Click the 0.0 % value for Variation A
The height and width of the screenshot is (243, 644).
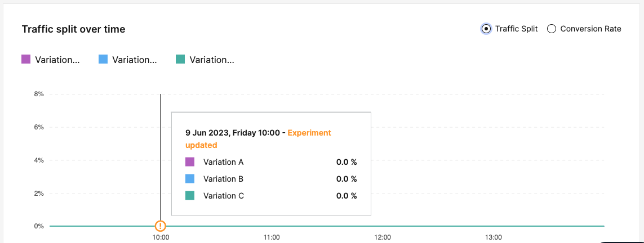click(347, 162)
